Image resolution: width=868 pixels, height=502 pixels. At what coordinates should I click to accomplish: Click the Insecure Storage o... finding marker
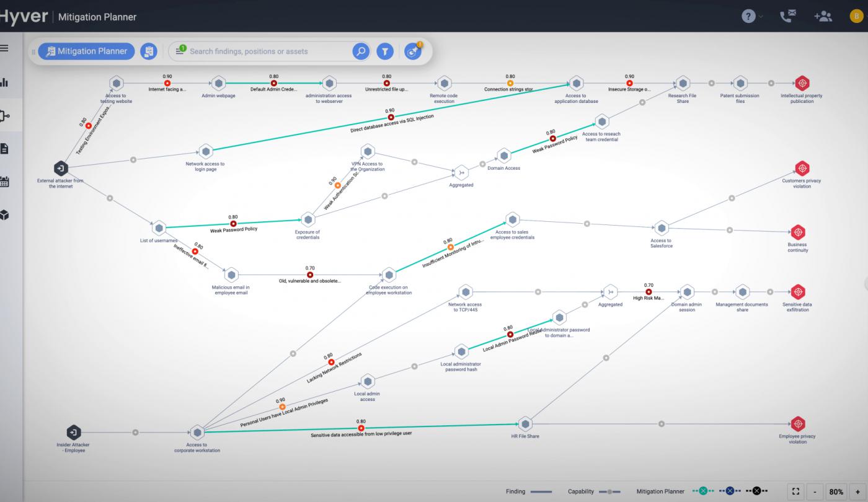coord(629,83)
